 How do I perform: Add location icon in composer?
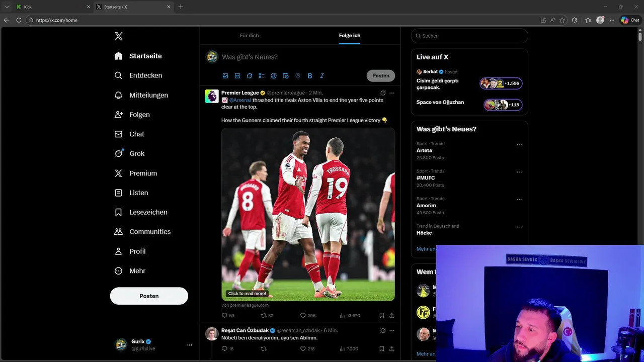pyautogui.click(x=298, y=76)
